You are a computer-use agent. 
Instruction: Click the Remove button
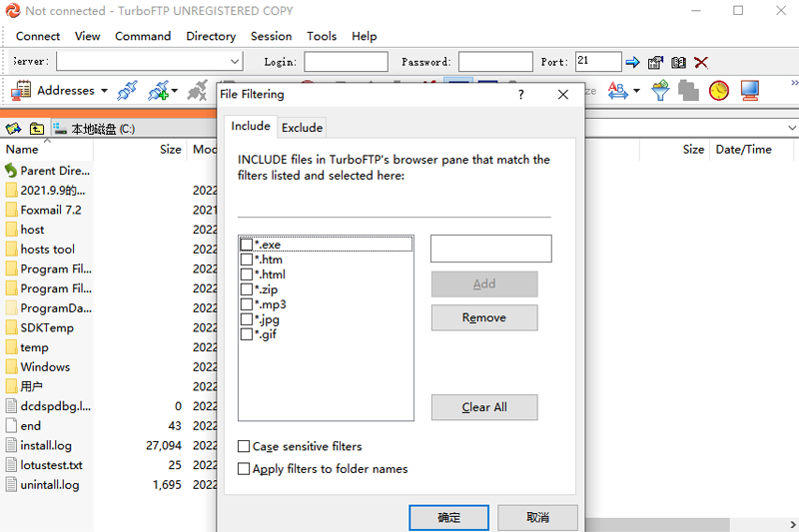(484, 317)
